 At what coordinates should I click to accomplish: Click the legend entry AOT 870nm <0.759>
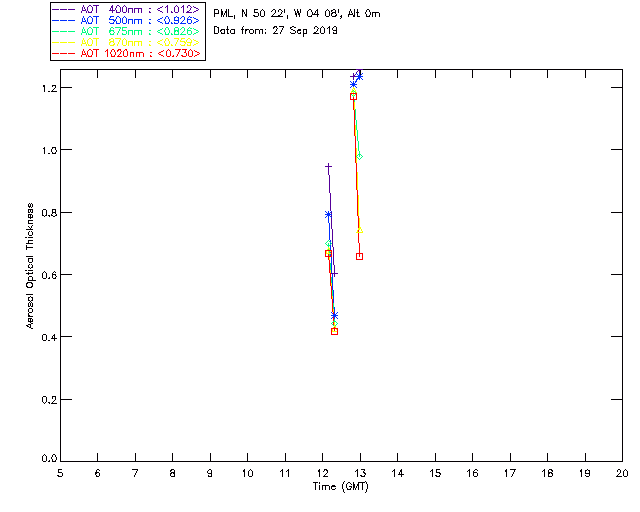tap(127, 42)
